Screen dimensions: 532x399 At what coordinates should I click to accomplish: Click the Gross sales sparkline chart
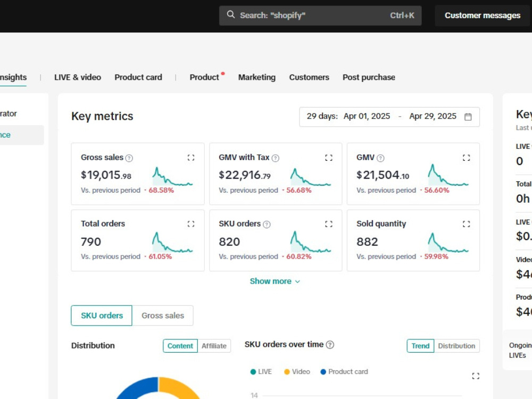(172, 177)
